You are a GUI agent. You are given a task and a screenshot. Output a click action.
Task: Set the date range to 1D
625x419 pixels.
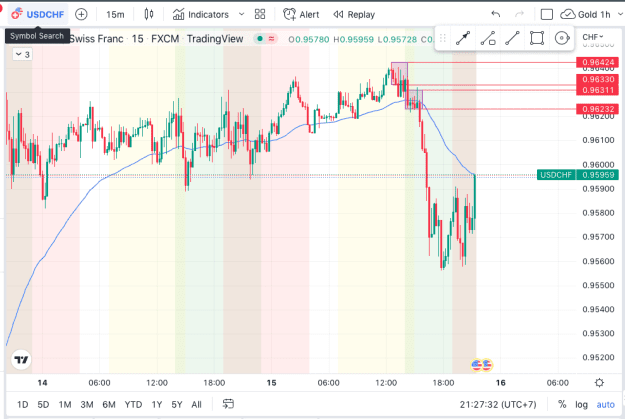(23, 405)
